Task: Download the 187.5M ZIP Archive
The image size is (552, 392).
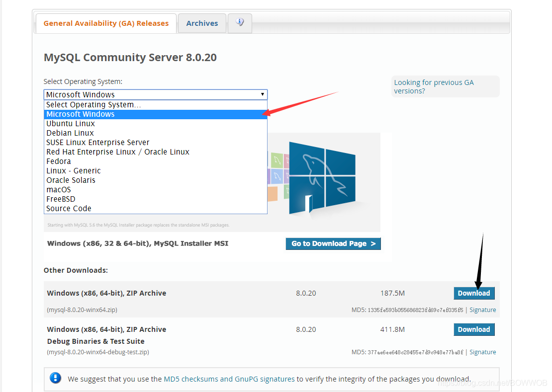Action: pyautogui.click(x=474, y=293)
